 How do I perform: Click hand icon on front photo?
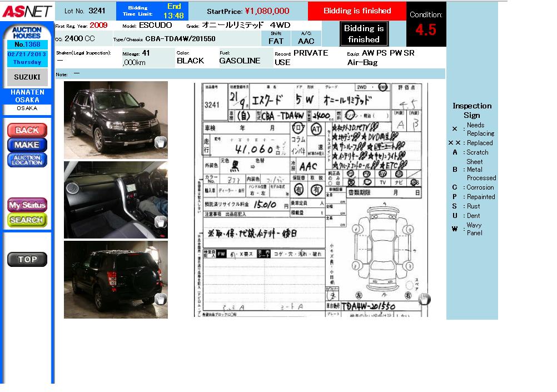point(161,142)
